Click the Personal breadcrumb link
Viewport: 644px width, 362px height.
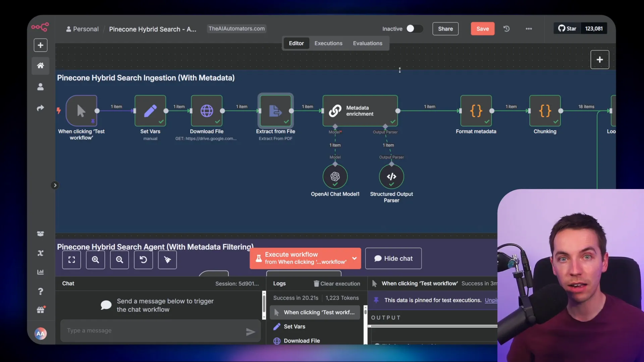coord(82,29)
